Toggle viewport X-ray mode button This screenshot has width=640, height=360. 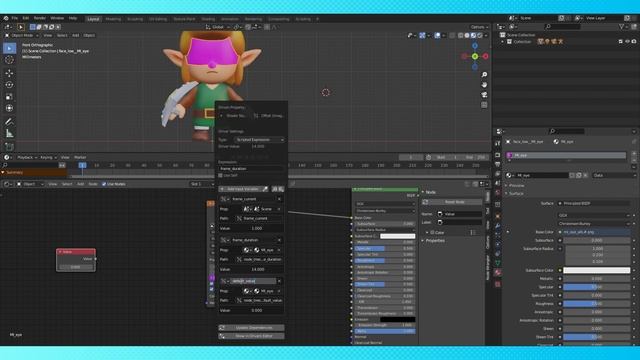[x=452, y=36]
